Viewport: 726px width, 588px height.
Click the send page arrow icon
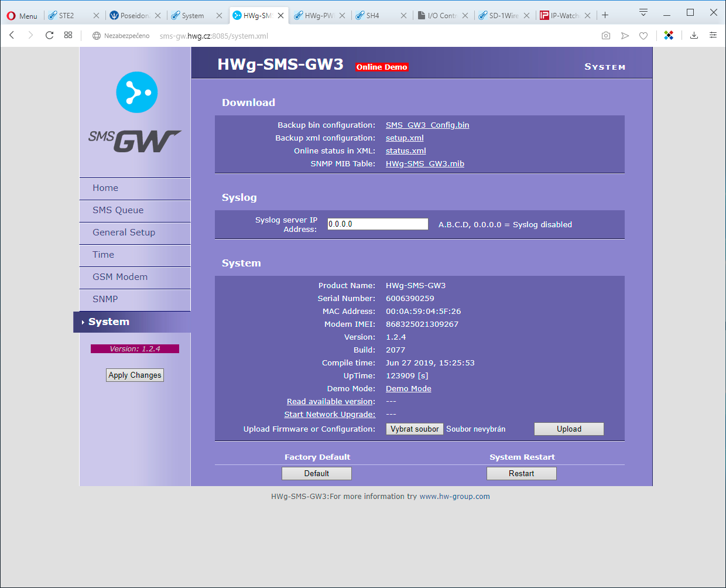(625, 36)
